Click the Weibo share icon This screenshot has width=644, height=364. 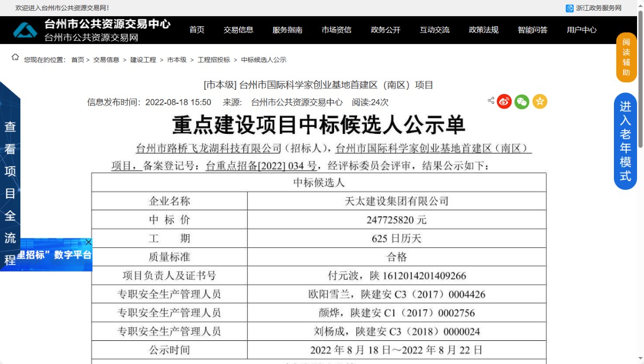pos(504,102)
